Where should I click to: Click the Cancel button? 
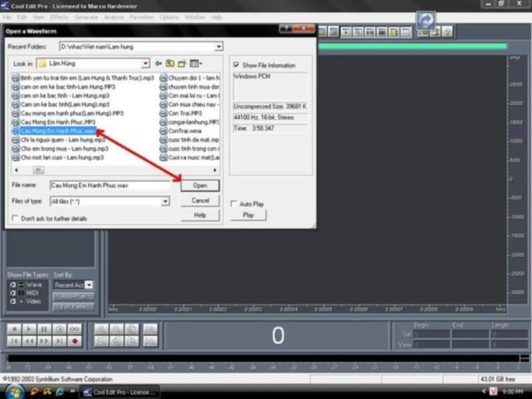pyautogui.click(x=200, y=201)
